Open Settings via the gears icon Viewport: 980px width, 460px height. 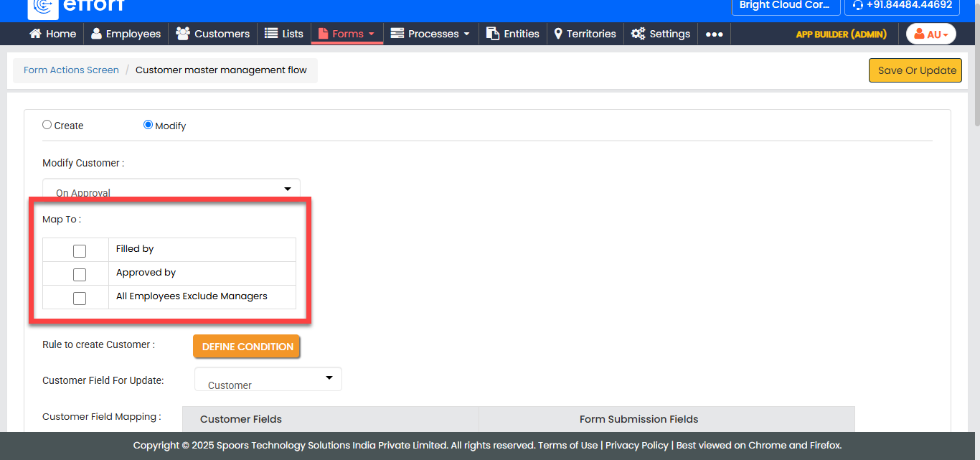(x=638, y=34)
